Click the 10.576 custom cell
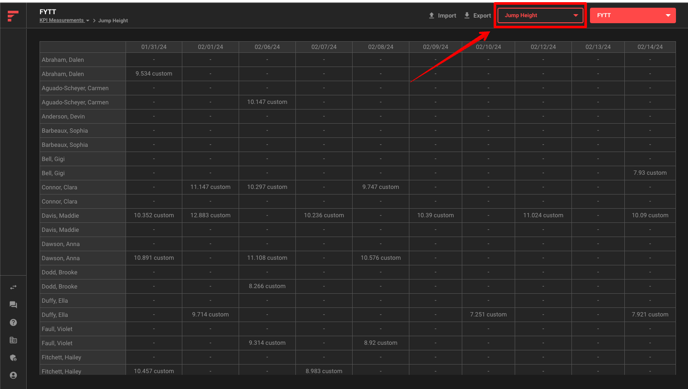Image resolution: width=688 pixels, height=389 pixels. [380, 258]
